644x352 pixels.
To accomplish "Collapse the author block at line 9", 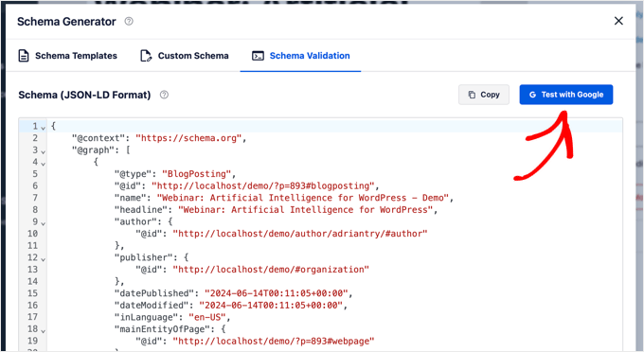I will 44,223.
